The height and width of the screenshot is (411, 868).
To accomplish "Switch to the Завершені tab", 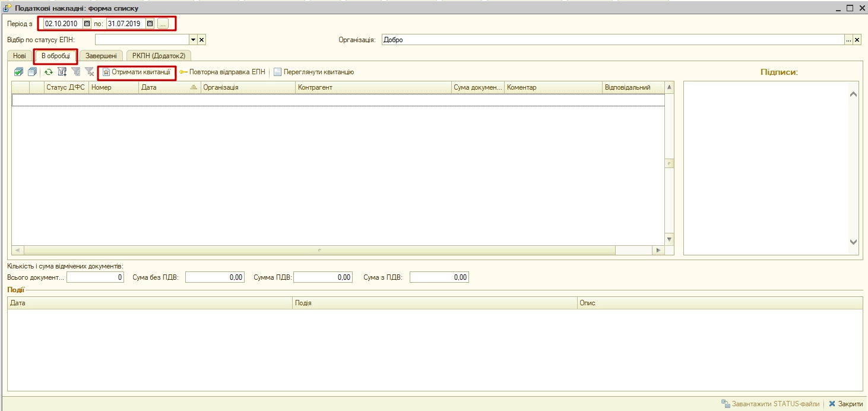I will tap(101, 56).
